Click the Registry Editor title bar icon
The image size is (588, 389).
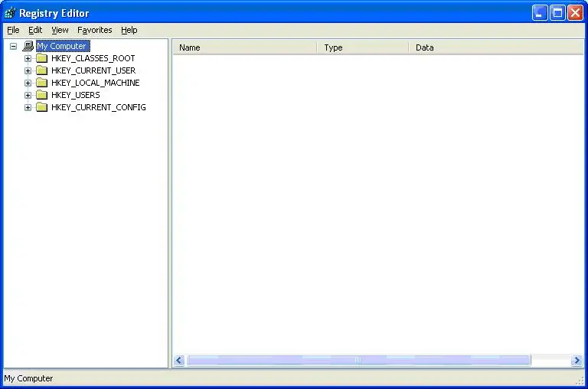tap(10, 12)
